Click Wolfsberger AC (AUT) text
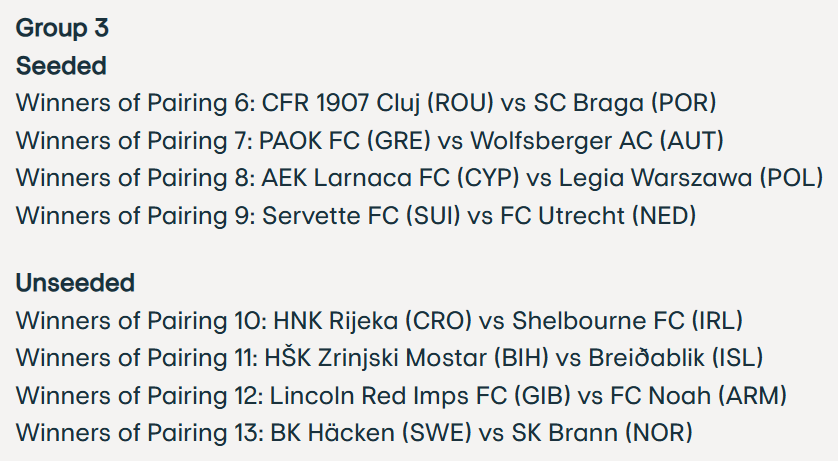 [597, 141]
